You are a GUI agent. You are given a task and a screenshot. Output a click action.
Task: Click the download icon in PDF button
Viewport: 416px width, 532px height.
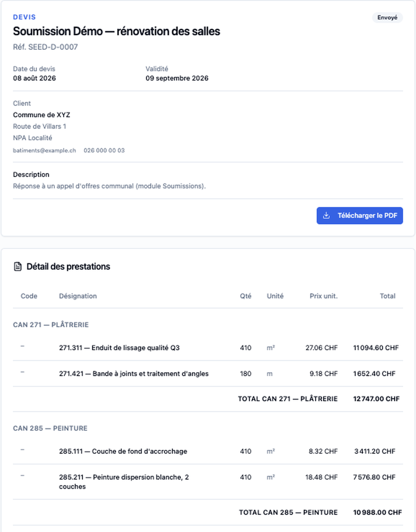326,216
